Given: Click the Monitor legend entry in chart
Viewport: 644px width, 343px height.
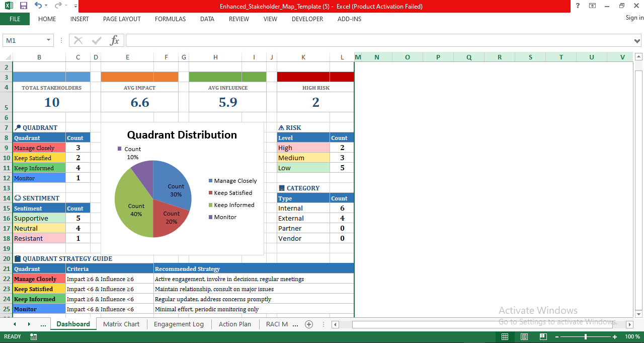Looking at the screenshot, I should pos(222,217).
